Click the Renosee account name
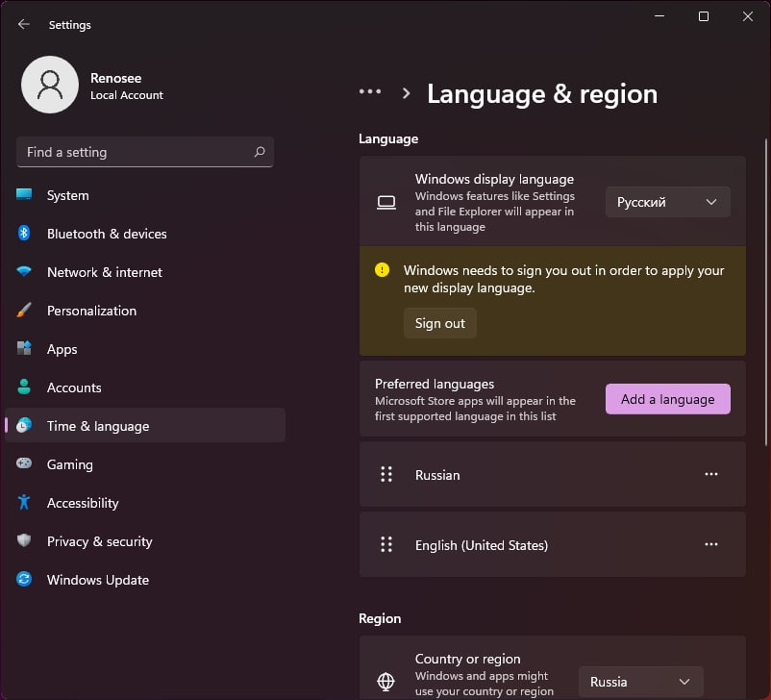Screen dimensions: 771x700 [115, 78]
